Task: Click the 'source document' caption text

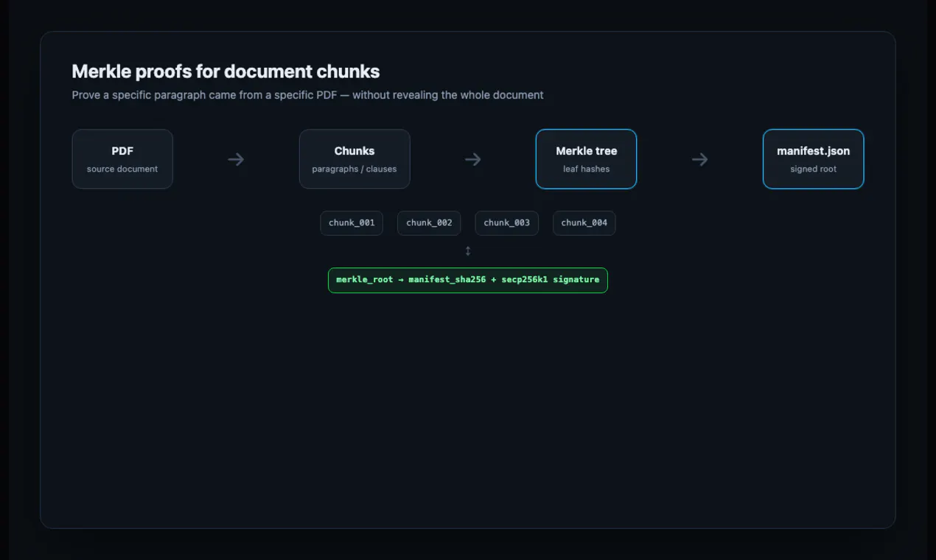Action: tap(122, 169)
